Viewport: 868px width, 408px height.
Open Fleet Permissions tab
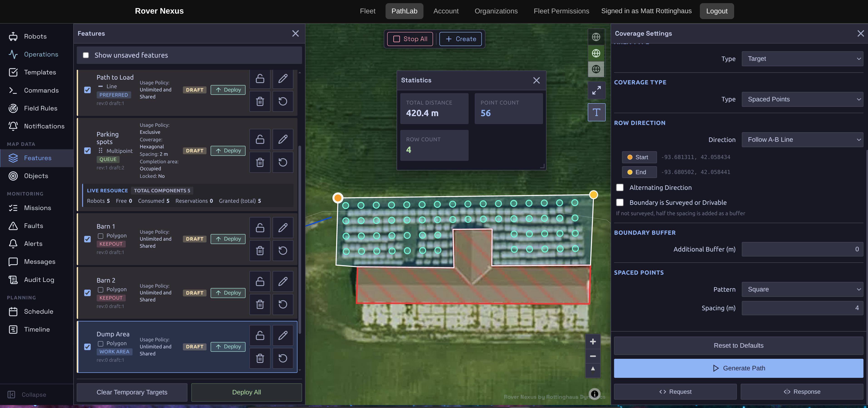(561, 11)
